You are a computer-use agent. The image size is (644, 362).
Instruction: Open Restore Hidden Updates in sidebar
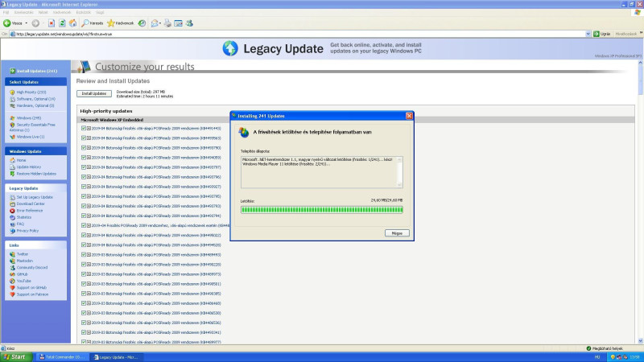(x=36, y=174)
